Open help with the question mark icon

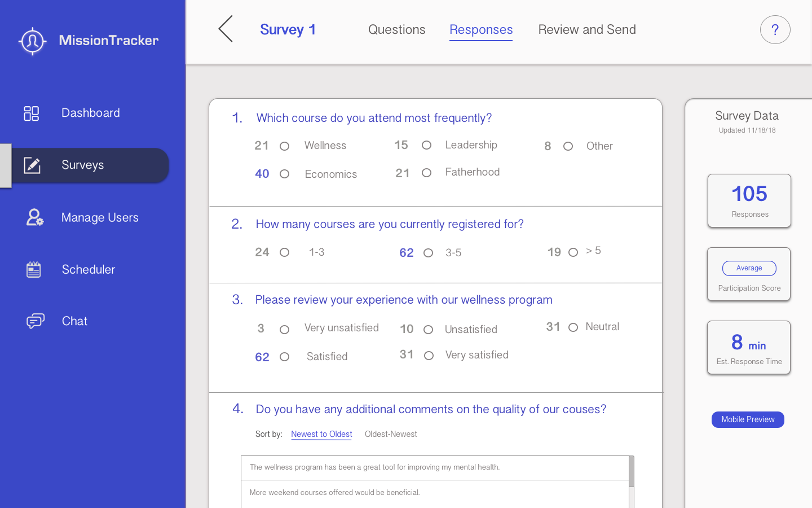pos(775,30)
